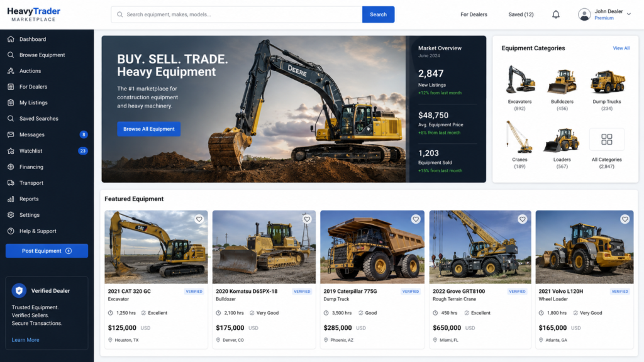Viewport: 644px width, 362px height.
Task: Favorite the 2021 CAT 320 GC listing
Action: [x=199, y=219]
